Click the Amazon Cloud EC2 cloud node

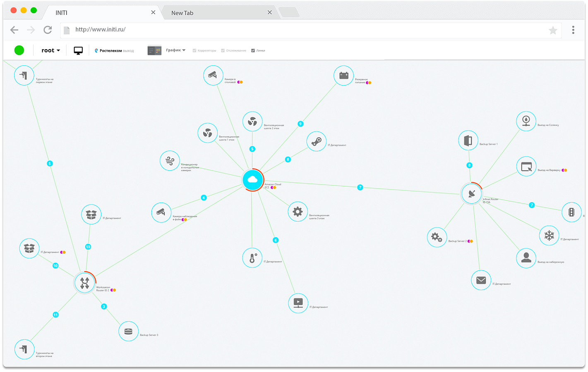pyautogui.click(x=252, y=180)
